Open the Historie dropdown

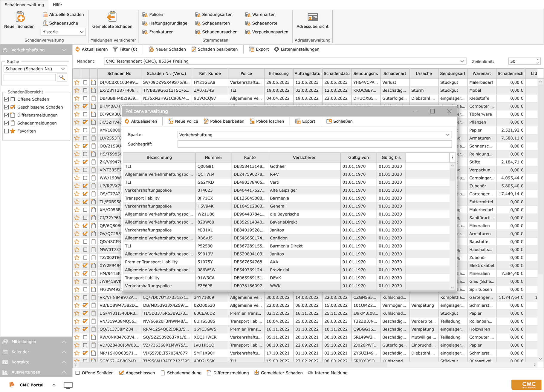tap(63, 32)
